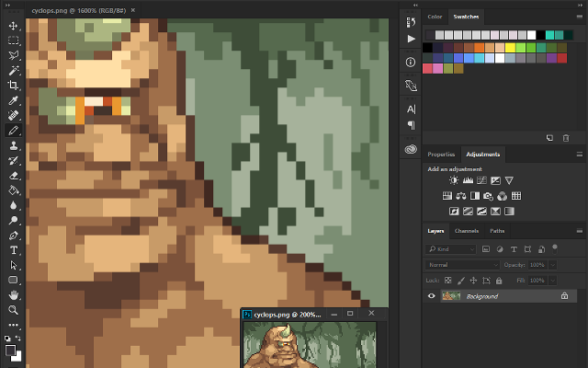
Task: Select the Rounded Rectangle shape tool
Action: (x=13, y=280)
